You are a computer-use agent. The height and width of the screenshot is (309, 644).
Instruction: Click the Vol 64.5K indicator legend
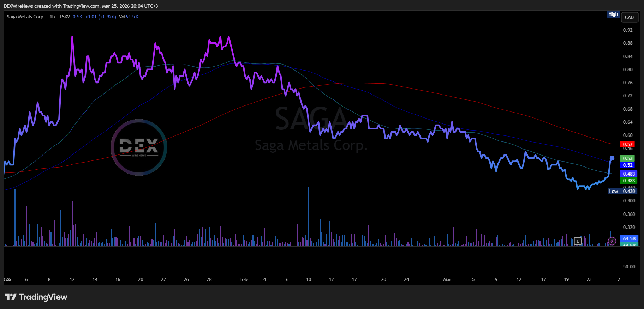(x=129, y=17)
